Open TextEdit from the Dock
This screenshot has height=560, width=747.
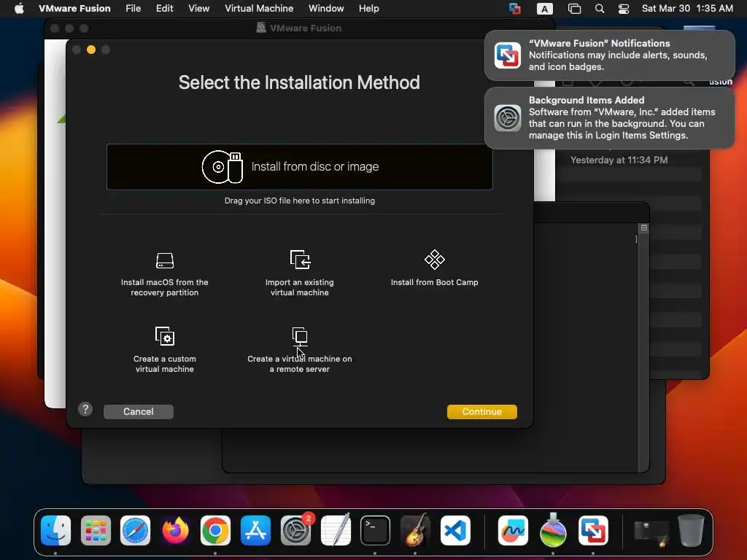pyautogui.click(x=336, y=530)
